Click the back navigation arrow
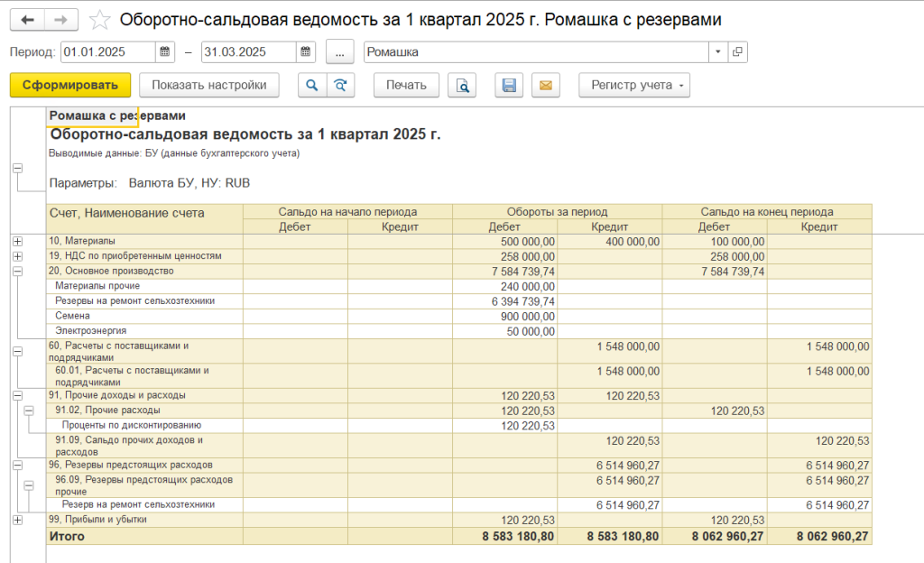Viewport: 924px width, 563px height. click(x=27, y=20)
